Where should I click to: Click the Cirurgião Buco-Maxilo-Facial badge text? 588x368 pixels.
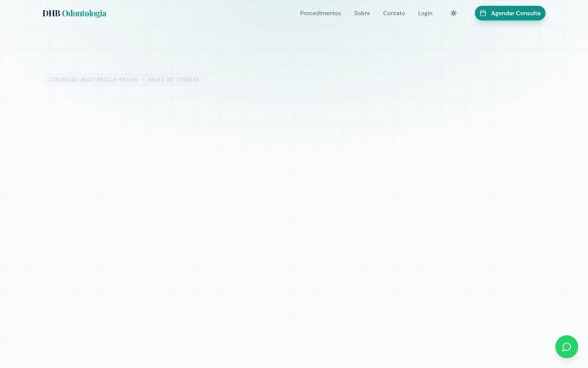tap(124, 79)
